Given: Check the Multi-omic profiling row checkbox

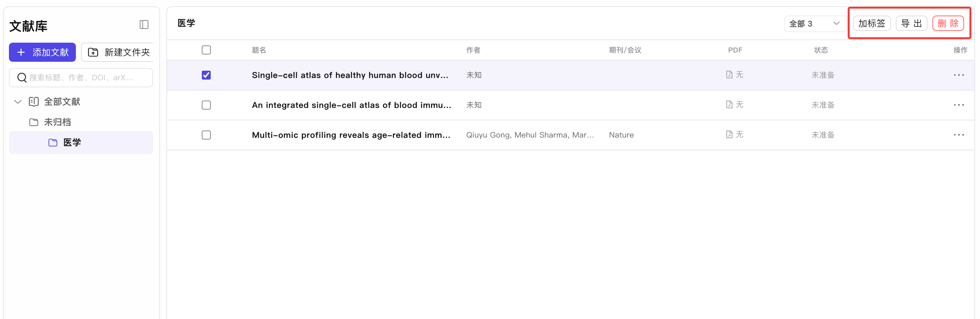Looking at the screenshot, I should [206, 135].
